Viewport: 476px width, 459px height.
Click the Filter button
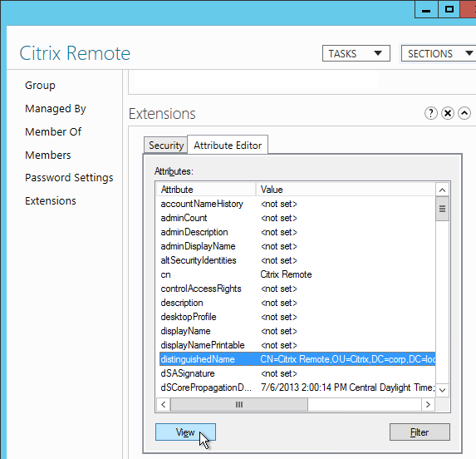tap(420, 432)
